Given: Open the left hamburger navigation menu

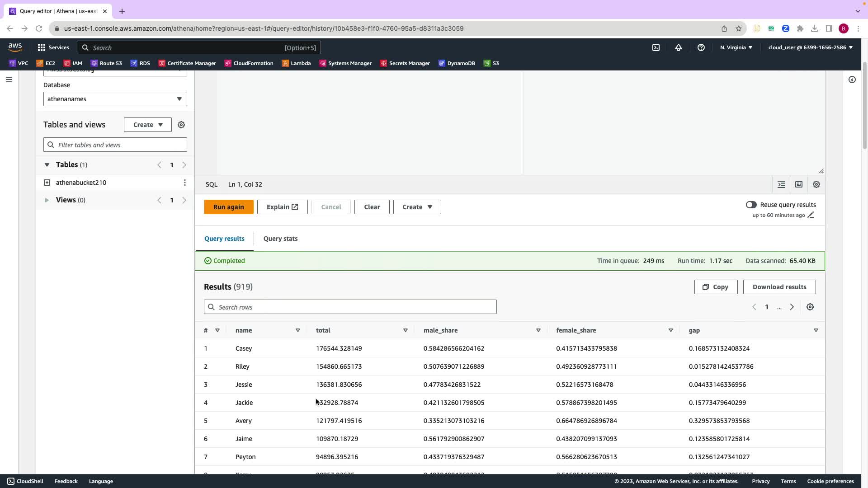Looking at the screenshot, I should pyautogui.click(x=9, y=80).
